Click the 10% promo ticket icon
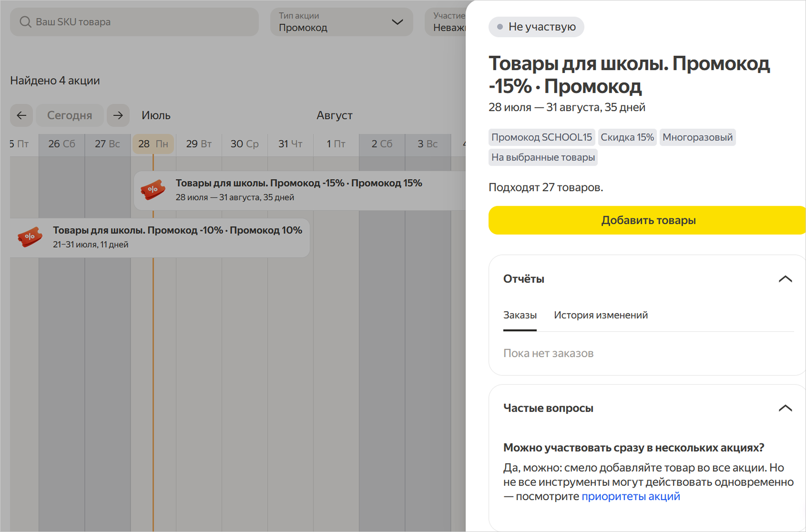This screenshot has width=806, height=532. pyautogui.click(x=30, y=237)
